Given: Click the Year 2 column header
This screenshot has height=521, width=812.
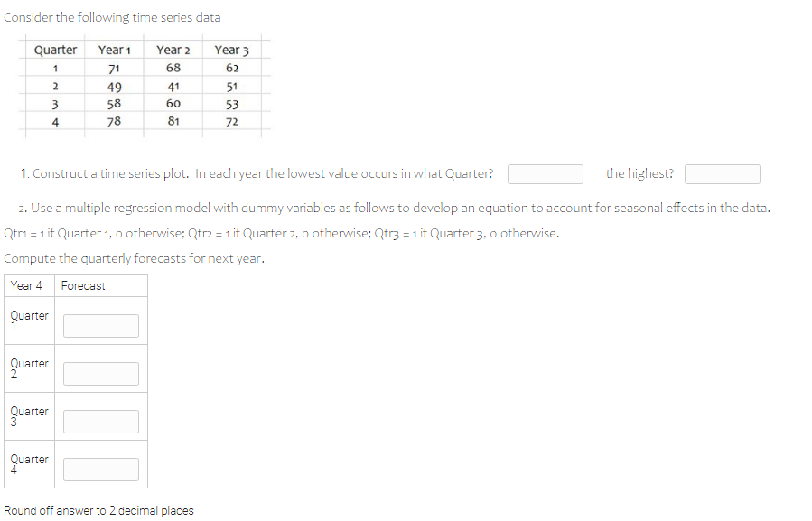Looking at the screenshot, I should 173,50.
